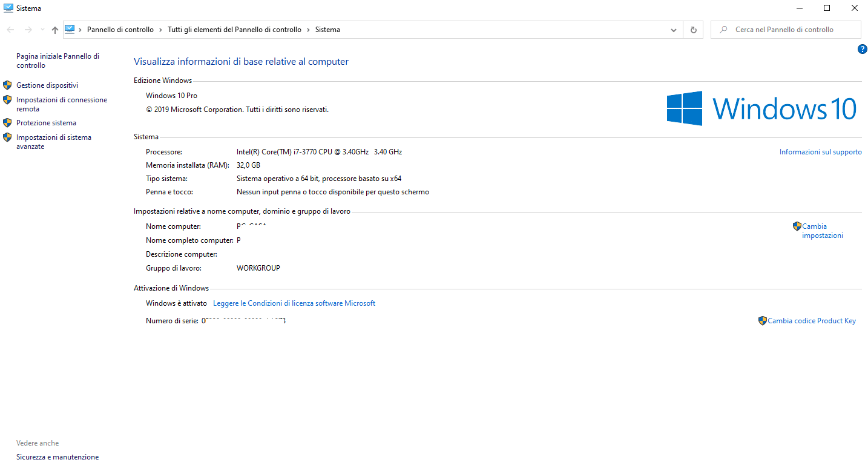Screen dimensions: 868x471
Task: Open Informazioni sul supporto link
Action: point(820,152)
